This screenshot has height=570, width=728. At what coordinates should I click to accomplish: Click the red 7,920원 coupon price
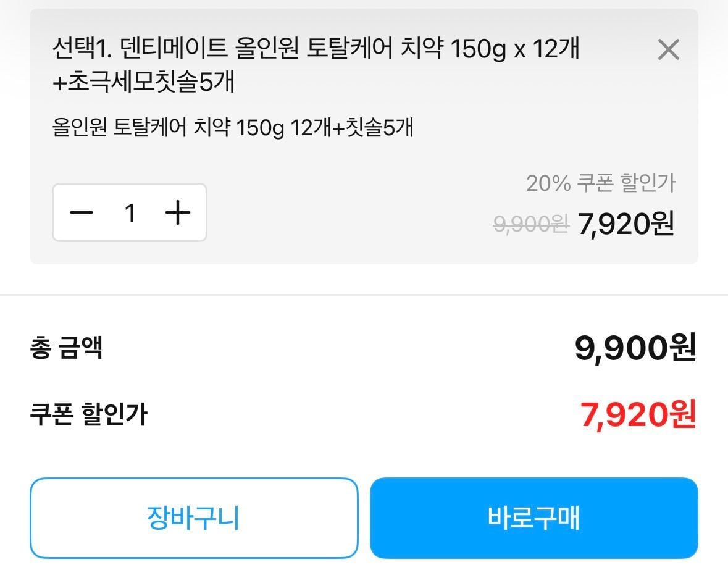[x=638, y=415]
